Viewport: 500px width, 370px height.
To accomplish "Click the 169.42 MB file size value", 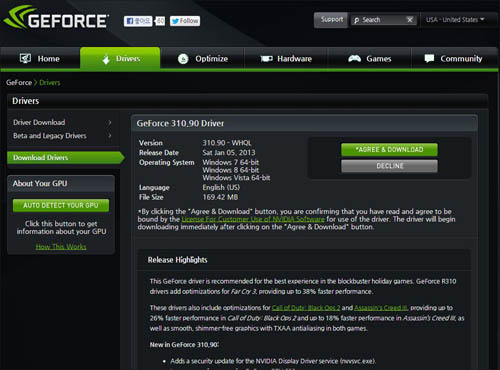I will pos(220,197).
